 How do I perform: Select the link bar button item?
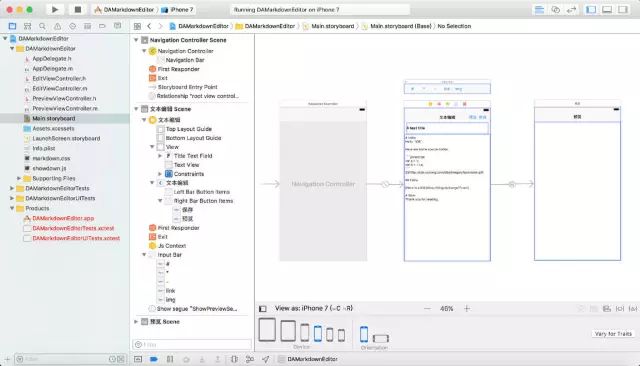170,291
